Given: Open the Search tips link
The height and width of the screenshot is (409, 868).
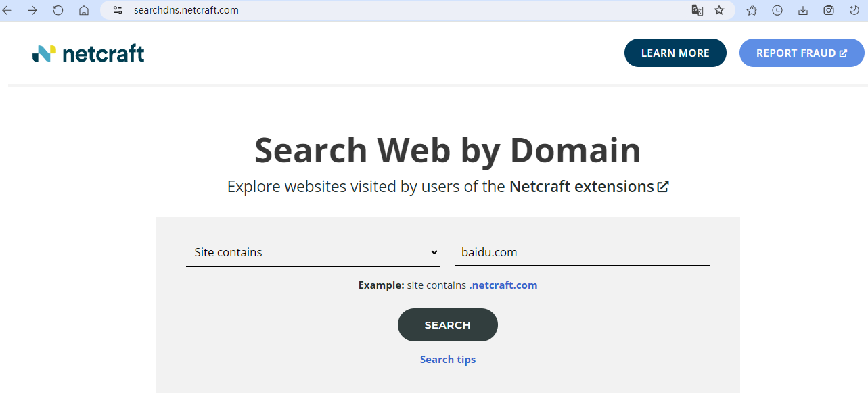Looking at the screenshot, I should tap(448, 360).
